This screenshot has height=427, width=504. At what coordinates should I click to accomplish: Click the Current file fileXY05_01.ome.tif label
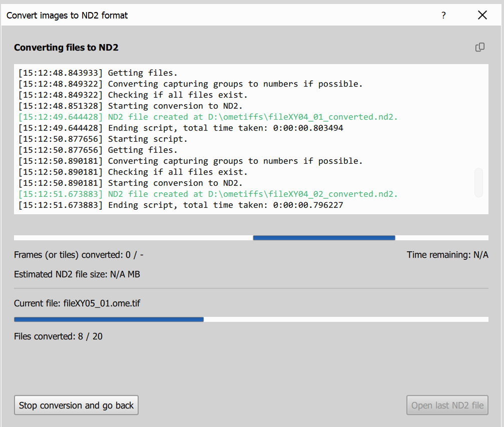click(x=77, y=303)
